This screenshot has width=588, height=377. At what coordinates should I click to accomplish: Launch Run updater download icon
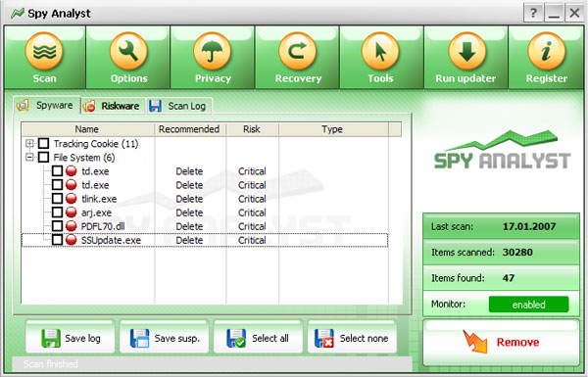tap(466, 52)
